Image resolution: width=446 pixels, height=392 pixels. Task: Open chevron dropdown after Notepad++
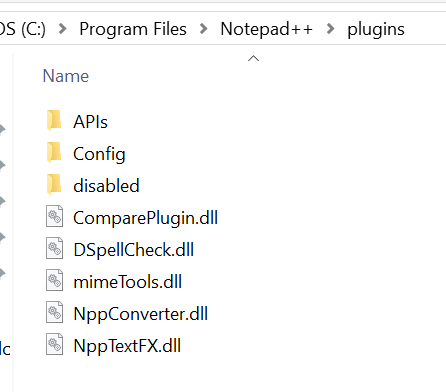[x=330, y=29]
